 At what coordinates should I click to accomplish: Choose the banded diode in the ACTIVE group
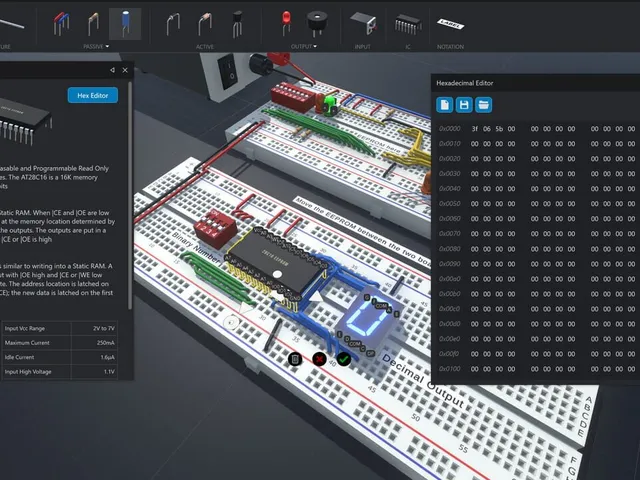click(x=205, y=24)
